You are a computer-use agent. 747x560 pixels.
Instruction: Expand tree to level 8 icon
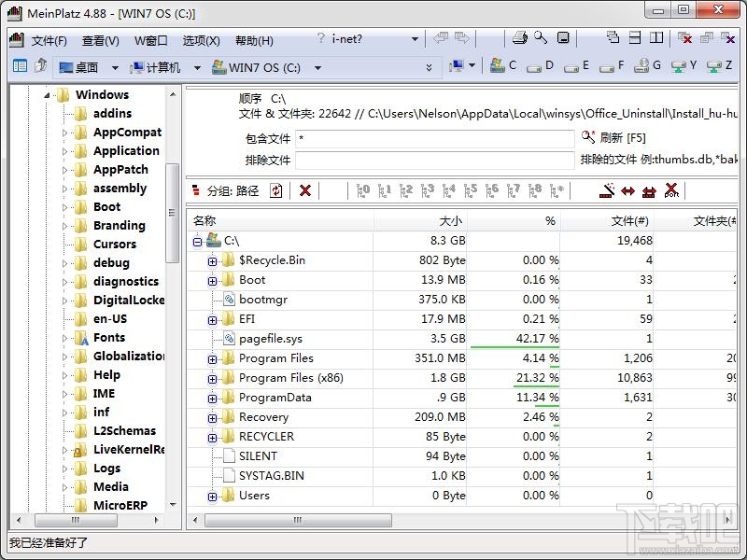(535, 190)
